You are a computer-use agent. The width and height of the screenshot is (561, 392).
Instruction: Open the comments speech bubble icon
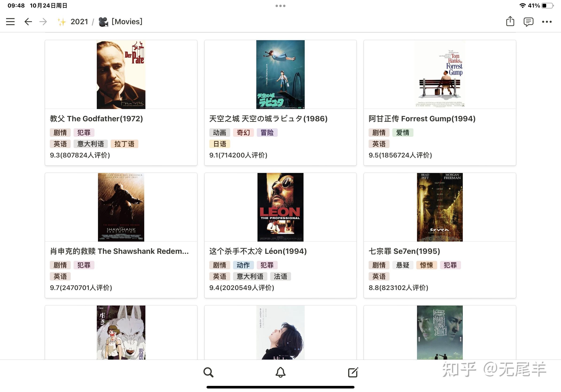pyautogui.click(x=528, y=22)
